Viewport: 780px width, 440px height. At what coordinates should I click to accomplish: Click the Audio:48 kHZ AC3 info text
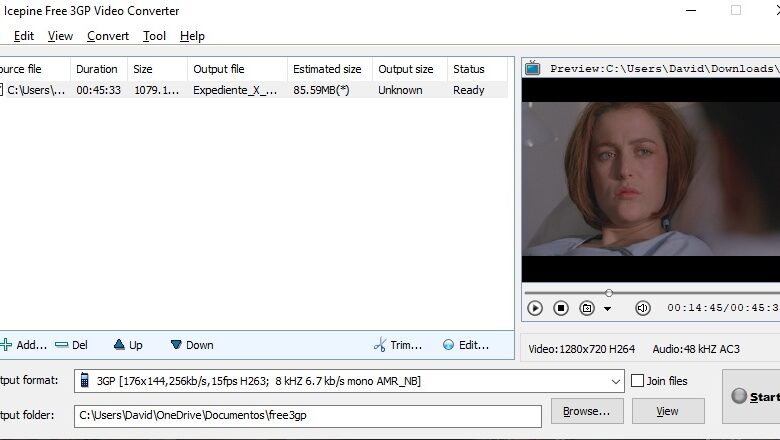click(696, 349)
